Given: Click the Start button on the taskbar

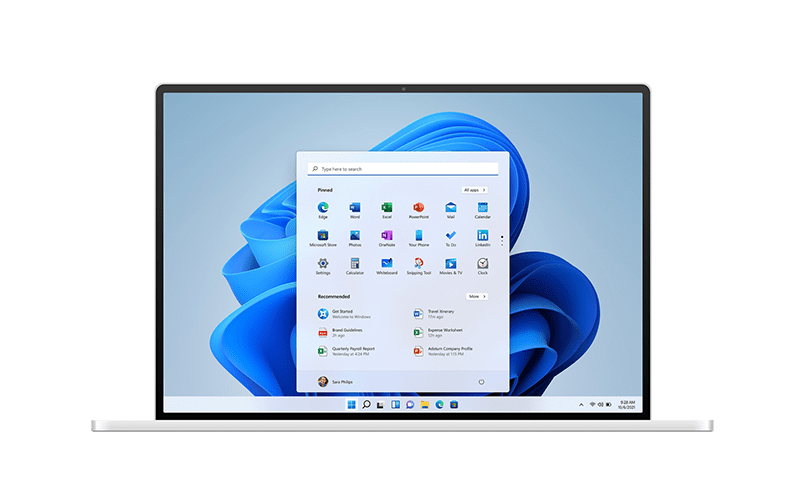Looking at the screenshot, I should [x=352, y=405].
